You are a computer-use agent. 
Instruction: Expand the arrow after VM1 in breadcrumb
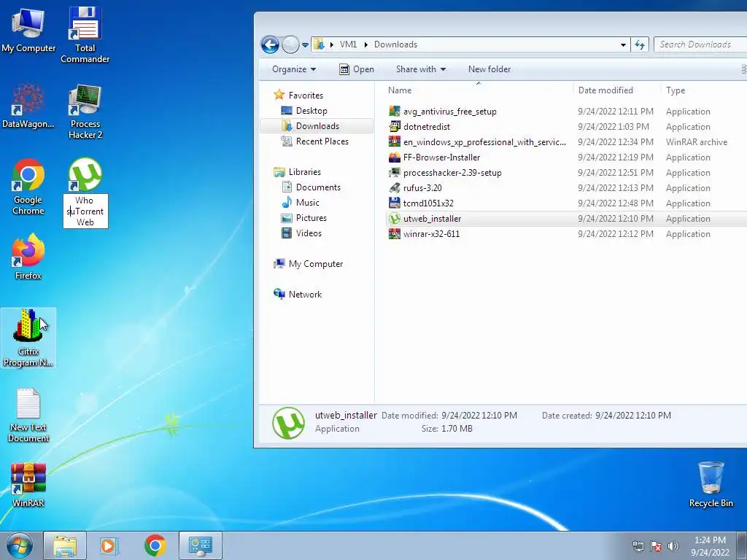click(x=366, y=44)
